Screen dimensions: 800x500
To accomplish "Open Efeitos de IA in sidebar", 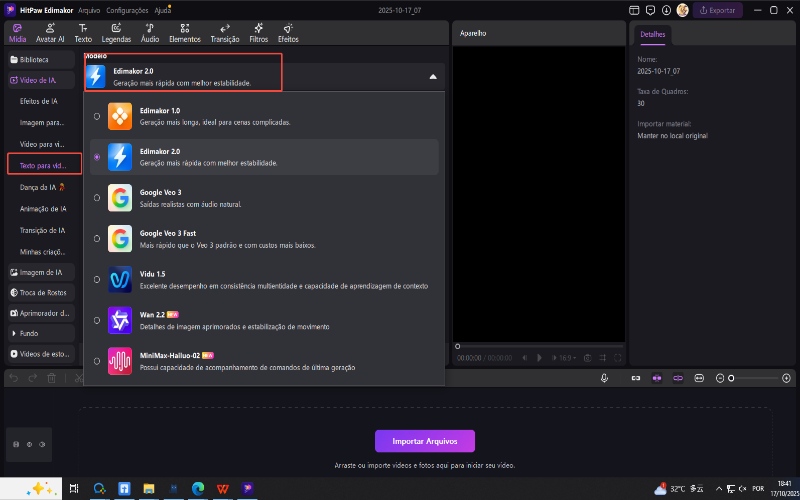I will (x=39, y=102).
